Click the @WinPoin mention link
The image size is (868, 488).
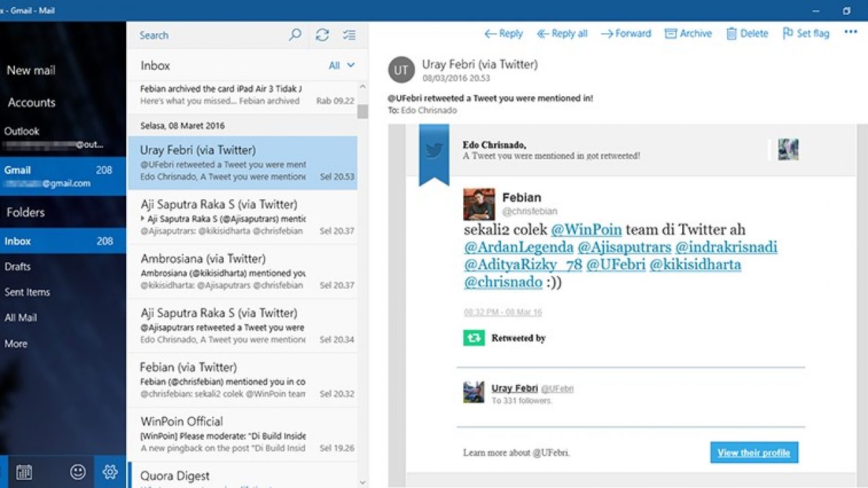pyautogui.click(x=586, y=229)
